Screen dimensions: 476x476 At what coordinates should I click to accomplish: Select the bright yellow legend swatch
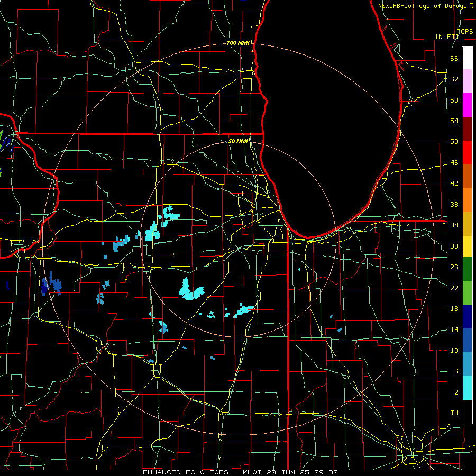click(x=467, y=246)
